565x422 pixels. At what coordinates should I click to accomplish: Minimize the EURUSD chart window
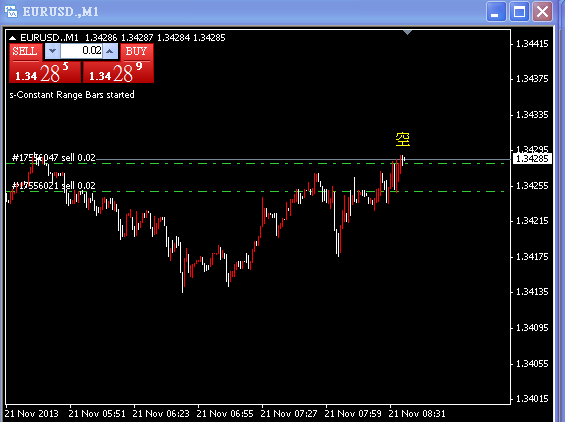[496, 12]
